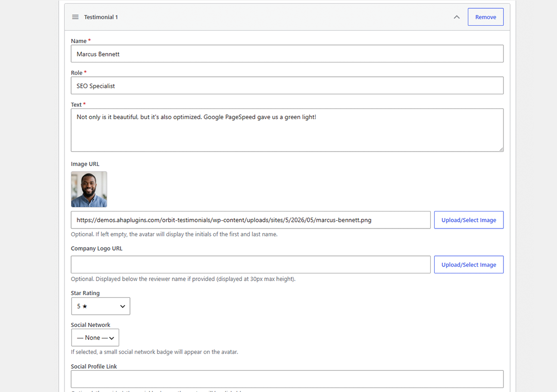Click into the Role field showing SEO Specialist
The image size is (557, 392).
pos(287,86)
